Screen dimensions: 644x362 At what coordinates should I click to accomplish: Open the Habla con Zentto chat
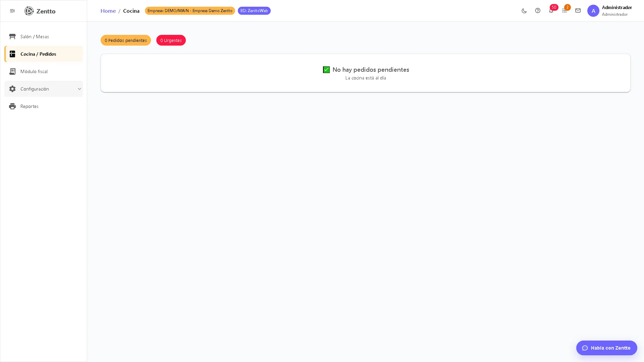607,348
